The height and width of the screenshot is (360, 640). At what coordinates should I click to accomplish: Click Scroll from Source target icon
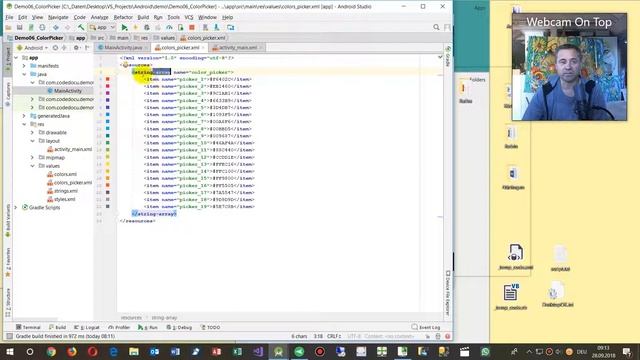pyautogui.click(x=55, y=48)
